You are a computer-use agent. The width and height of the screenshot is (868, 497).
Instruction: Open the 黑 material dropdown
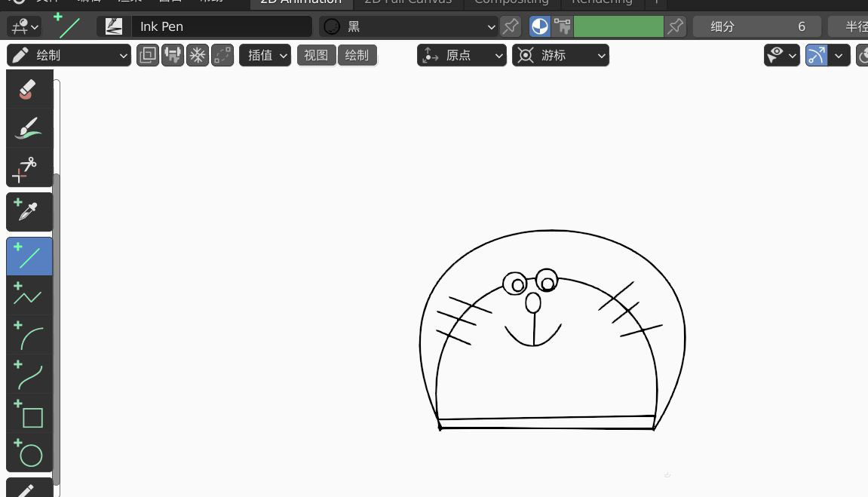tap(409, 26)
